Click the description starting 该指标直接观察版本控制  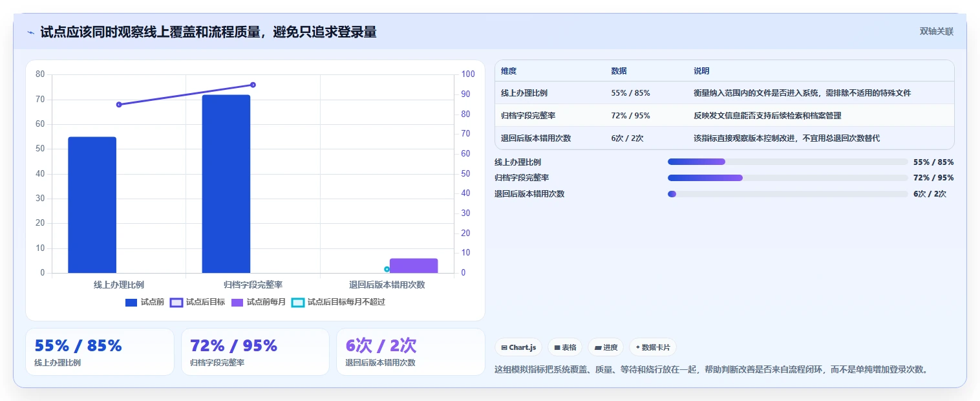pos(787,138)
